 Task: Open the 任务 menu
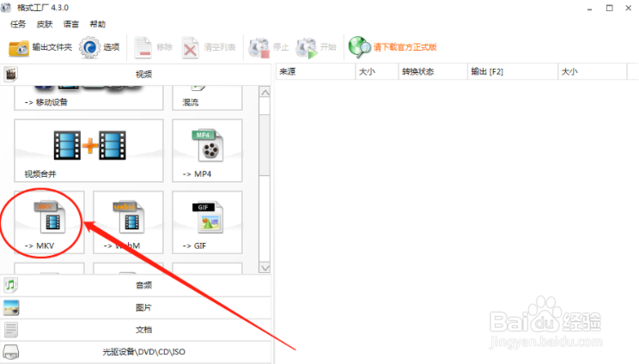pos(18,24)
